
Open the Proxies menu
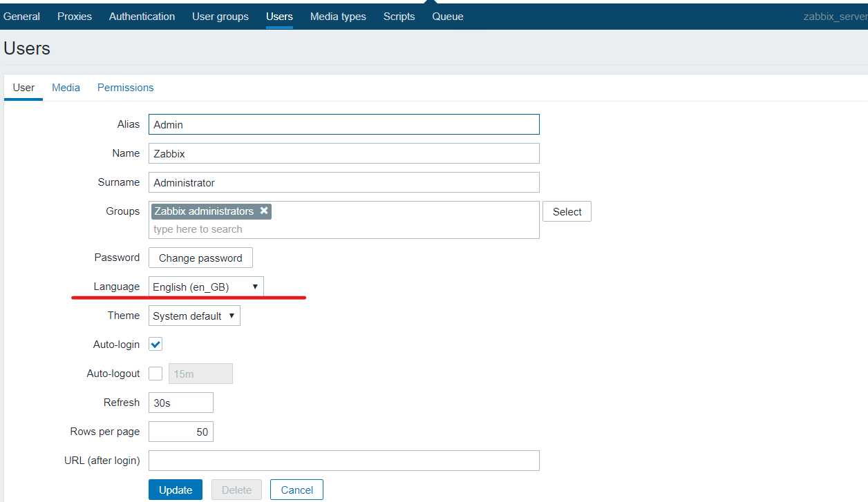75,17
